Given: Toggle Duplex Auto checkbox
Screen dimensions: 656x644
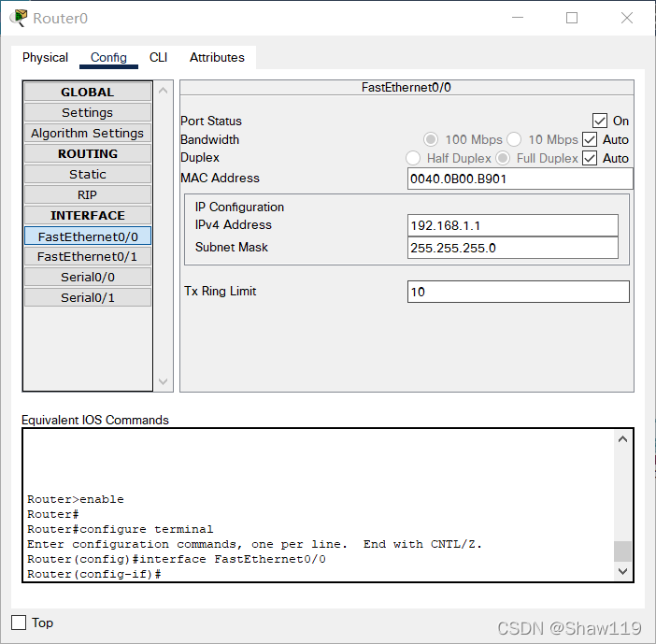Looking at the screenshot, I should coord(590,158).
